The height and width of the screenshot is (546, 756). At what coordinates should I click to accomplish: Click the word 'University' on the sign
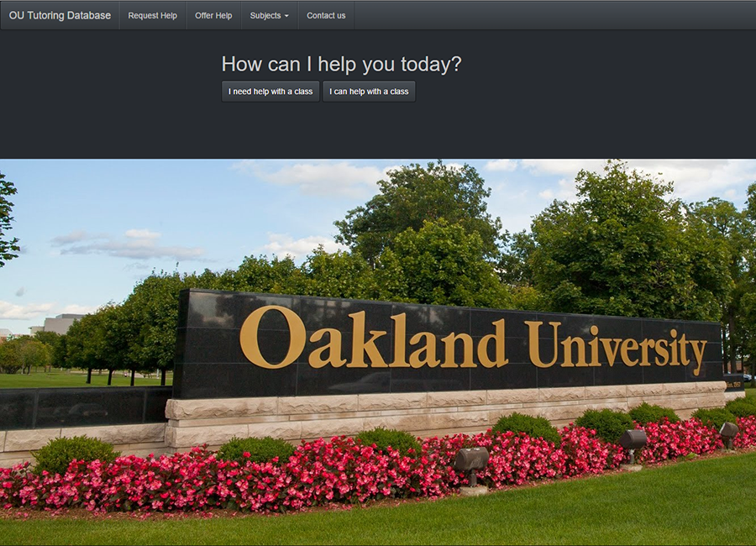[616, 343]
